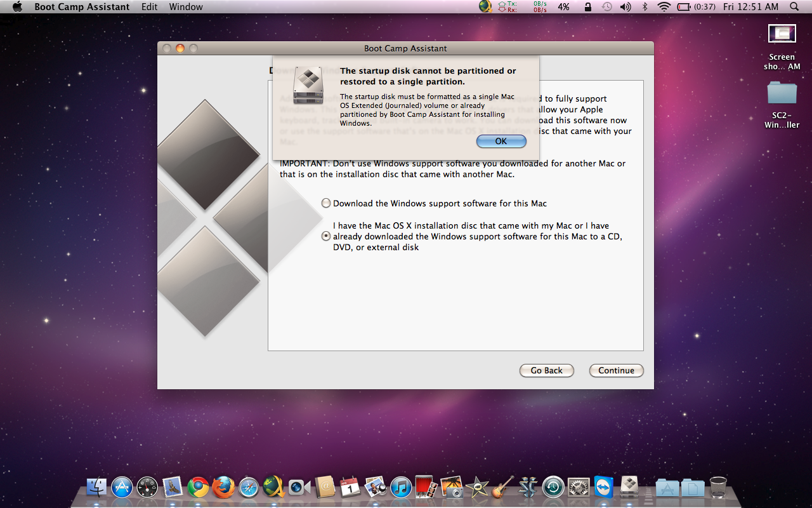Open Safari from the Dock

click(249, 487)
